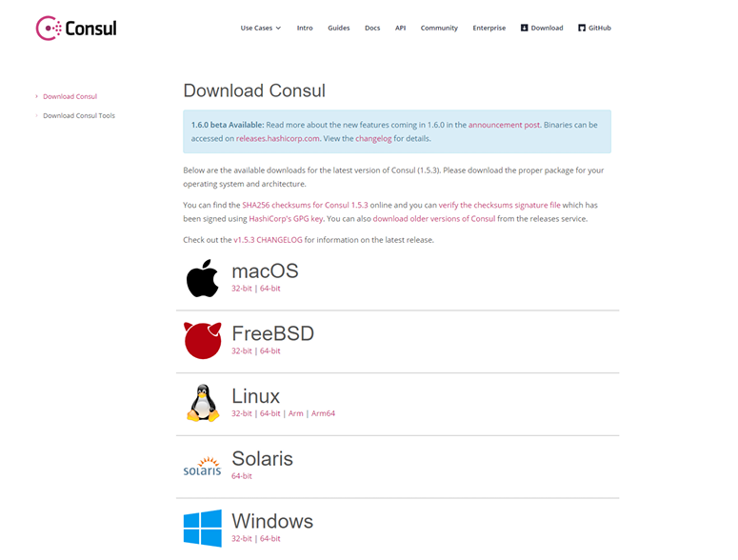
Task: Click the Linux heading text
Action: 255,396
